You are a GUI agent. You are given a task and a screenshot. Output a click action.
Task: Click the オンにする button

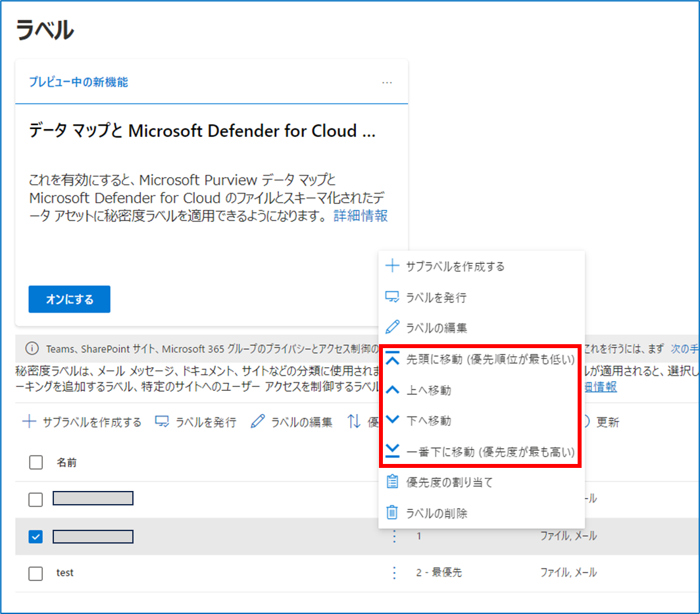click(x=69, y=299)
